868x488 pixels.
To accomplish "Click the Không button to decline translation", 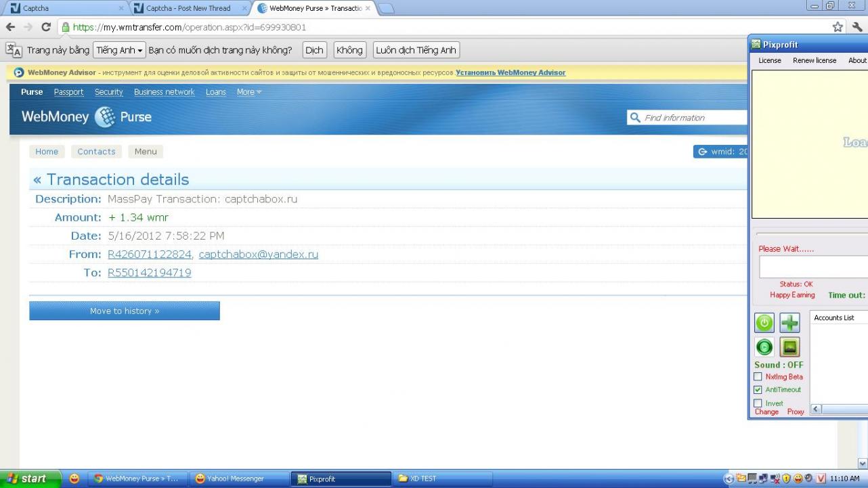I will point(349,50).
